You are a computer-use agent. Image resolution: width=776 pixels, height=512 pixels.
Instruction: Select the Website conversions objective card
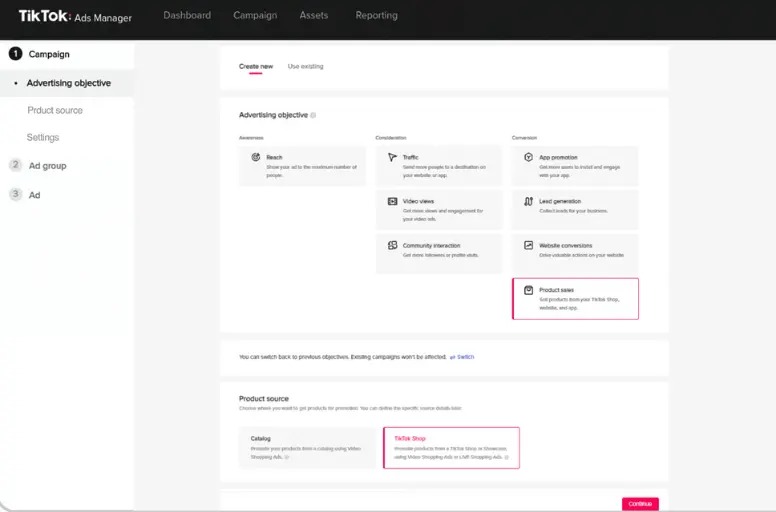coord(575,254)
